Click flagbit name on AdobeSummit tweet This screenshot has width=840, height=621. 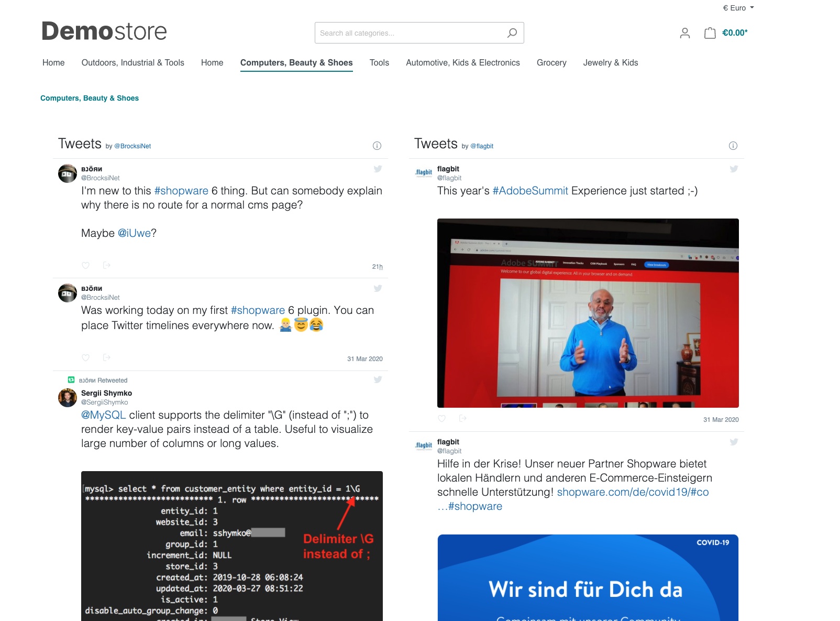pos(448,169)
